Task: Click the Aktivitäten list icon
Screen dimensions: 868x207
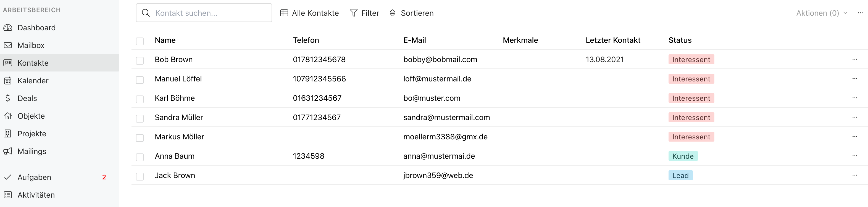Action: (x=8, y=195)
